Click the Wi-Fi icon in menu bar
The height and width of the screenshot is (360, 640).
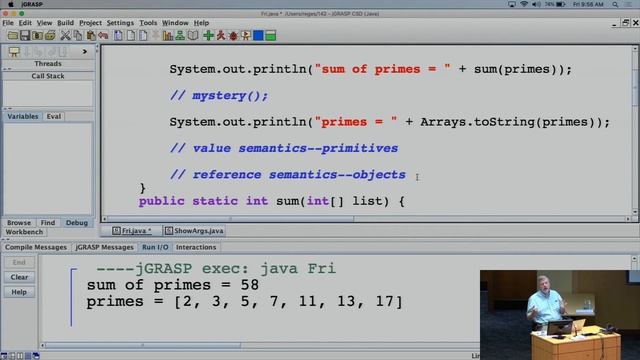click(524, 4)
